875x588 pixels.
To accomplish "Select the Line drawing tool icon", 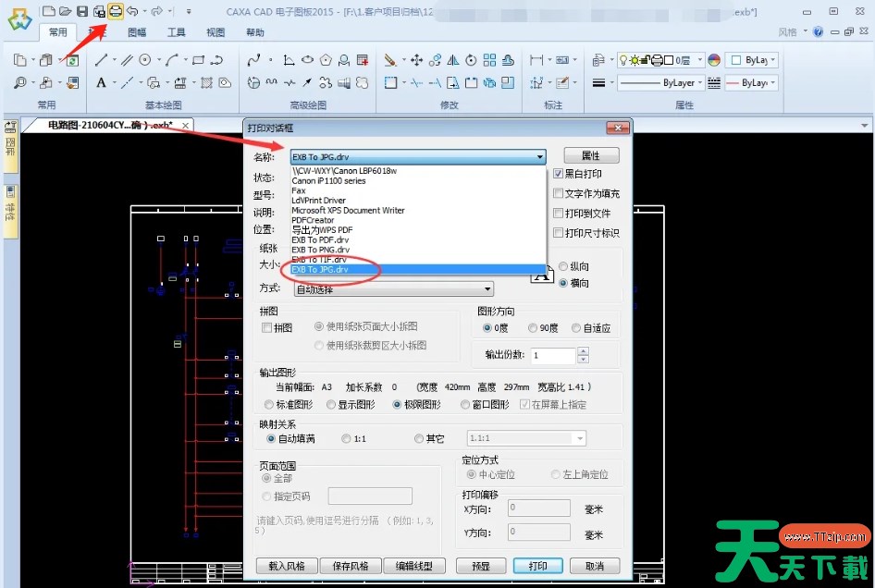I will 102,60.
